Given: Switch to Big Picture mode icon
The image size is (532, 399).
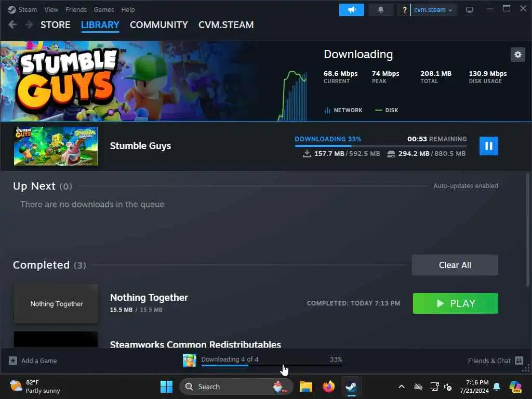Looking at the screenshot, I should 470,10.
